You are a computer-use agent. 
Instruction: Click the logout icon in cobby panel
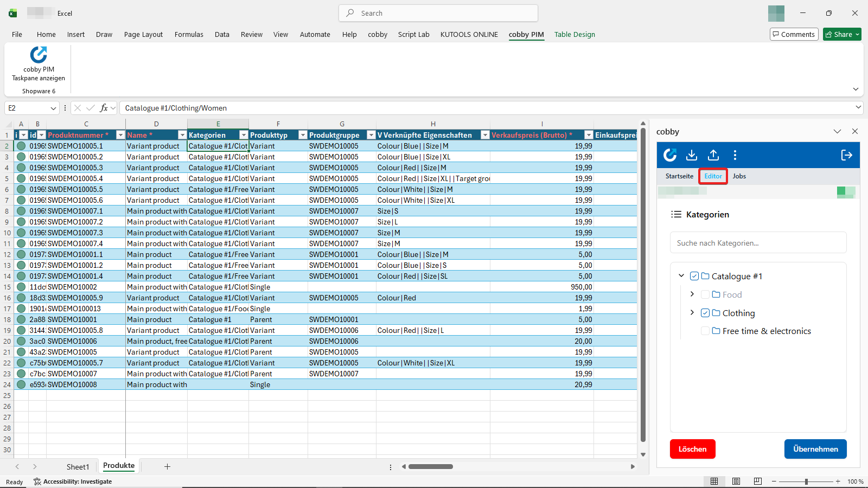click(x=846, y=155)
